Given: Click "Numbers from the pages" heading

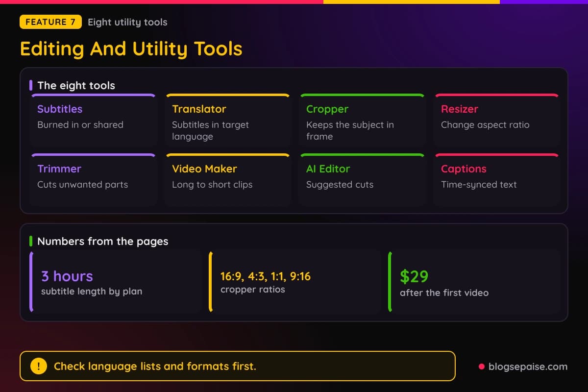Looking at the screenshot, I should (103, 241).
